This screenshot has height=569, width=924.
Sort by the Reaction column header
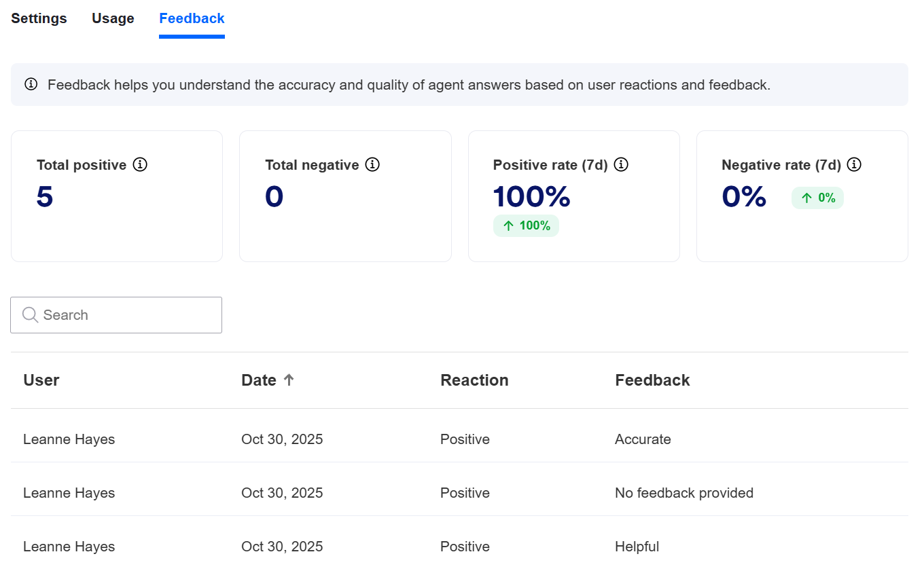coord(474,380)
